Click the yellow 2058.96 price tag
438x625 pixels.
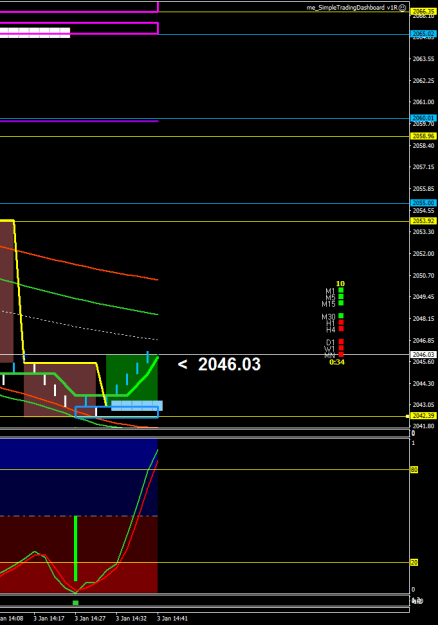(423, 136)
